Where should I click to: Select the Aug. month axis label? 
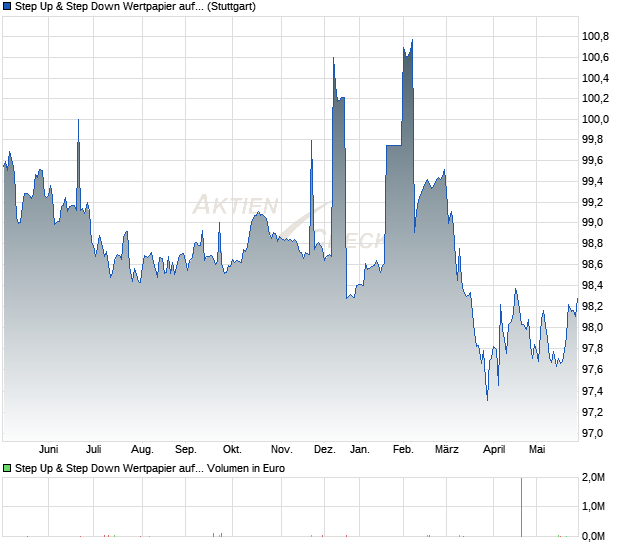click(x=142, y=450)
